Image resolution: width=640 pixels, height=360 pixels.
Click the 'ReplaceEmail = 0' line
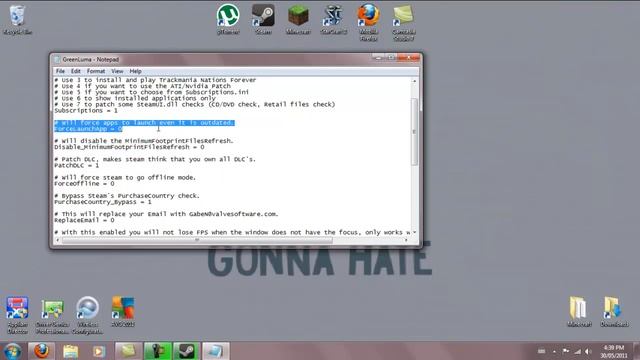tap(84, 220)
